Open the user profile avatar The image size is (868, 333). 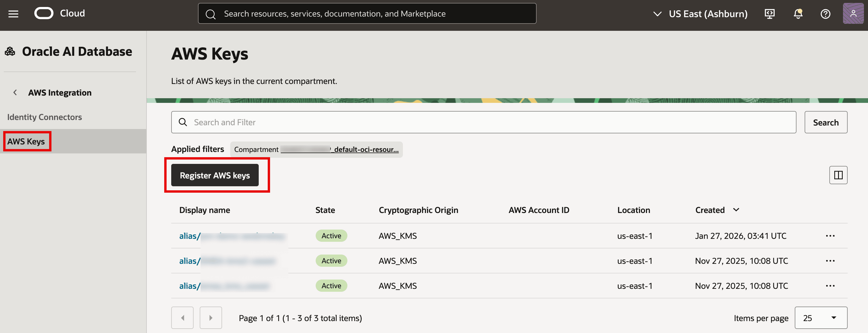point(853,13)
